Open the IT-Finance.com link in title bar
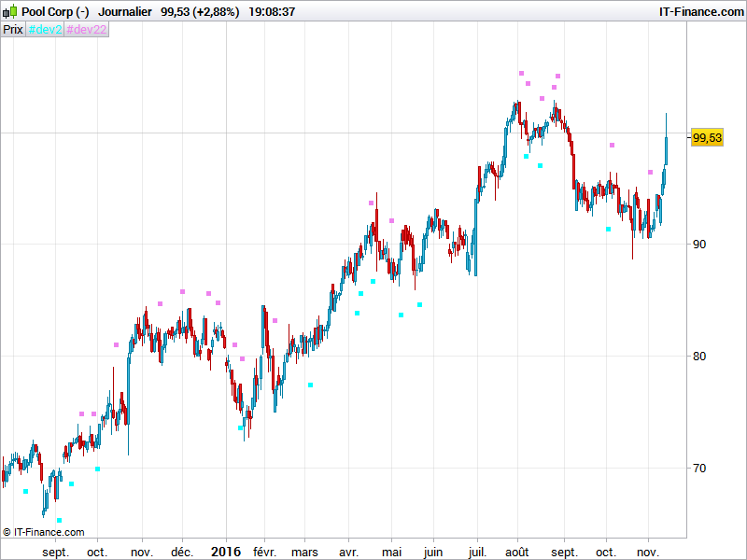The height and width of the screenshot is (560, 747). coord(701,11)
